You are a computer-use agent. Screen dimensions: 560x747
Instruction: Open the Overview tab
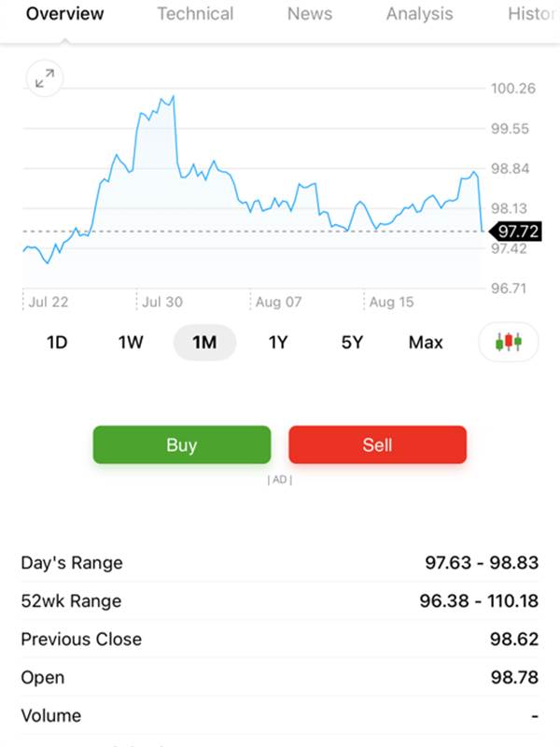tap(65, 14)
